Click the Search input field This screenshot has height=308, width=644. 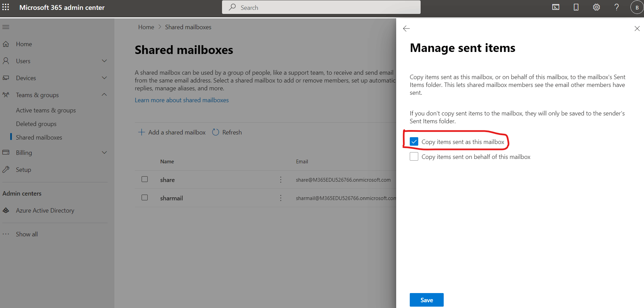pyautogui.click(x=321, y=7)
